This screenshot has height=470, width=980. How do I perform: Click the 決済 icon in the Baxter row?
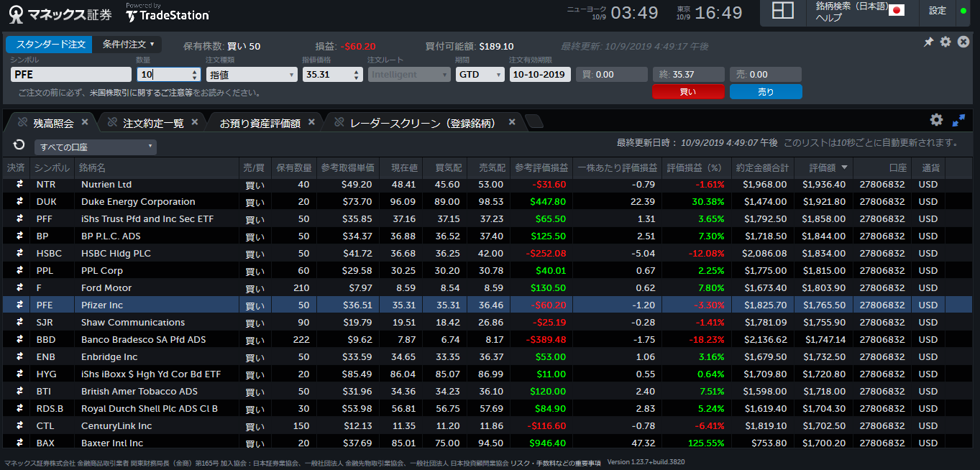[x=19, y=443]
